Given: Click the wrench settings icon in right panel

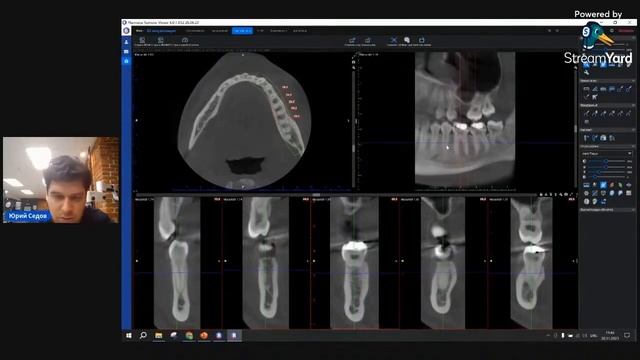Looking at the screenshot, I should click(586, 73).
